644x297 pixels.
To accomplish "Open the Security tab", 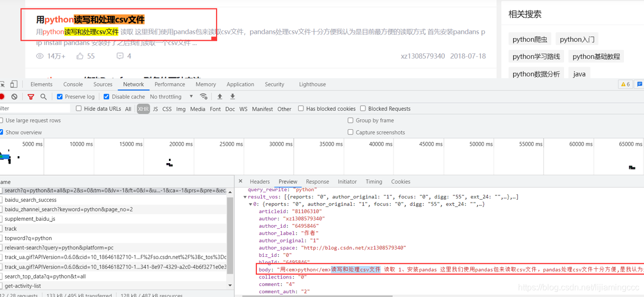I will coord(274,84).
